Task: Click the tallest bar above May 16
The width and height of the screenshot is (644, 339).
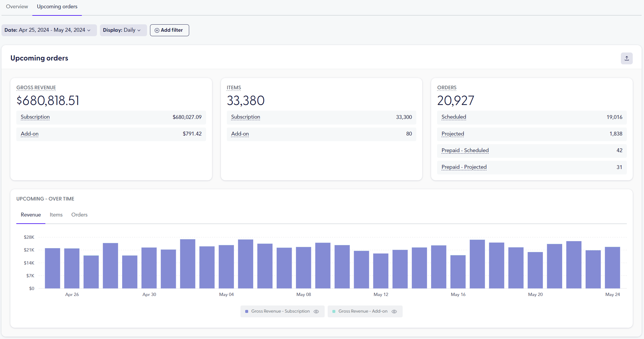Action: point(477,264)
